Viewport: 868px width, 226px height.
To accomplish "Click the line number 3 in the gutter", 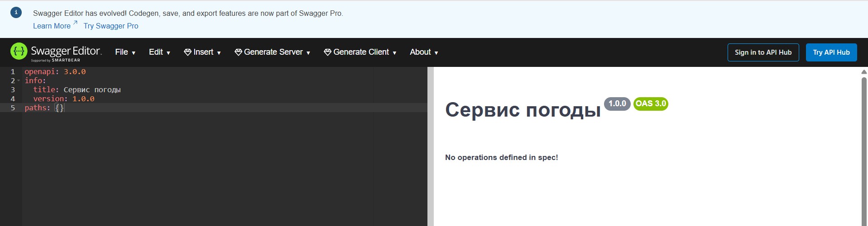I will [13, 90].
